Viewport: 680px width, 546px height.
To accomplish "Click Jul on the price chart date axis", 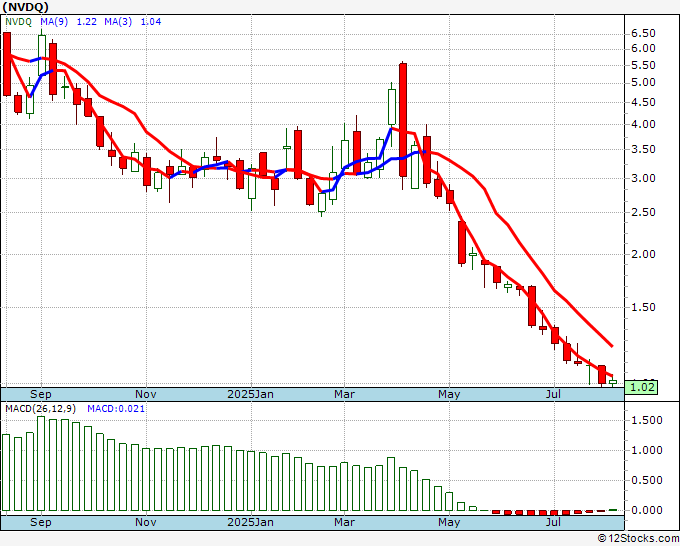I will (553, 394).
